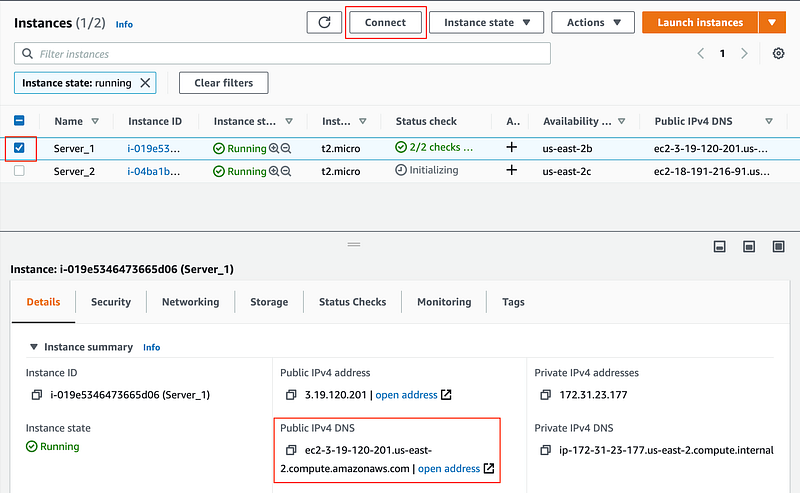Copy the Instance ID in summary

click(x=35, y=395)
